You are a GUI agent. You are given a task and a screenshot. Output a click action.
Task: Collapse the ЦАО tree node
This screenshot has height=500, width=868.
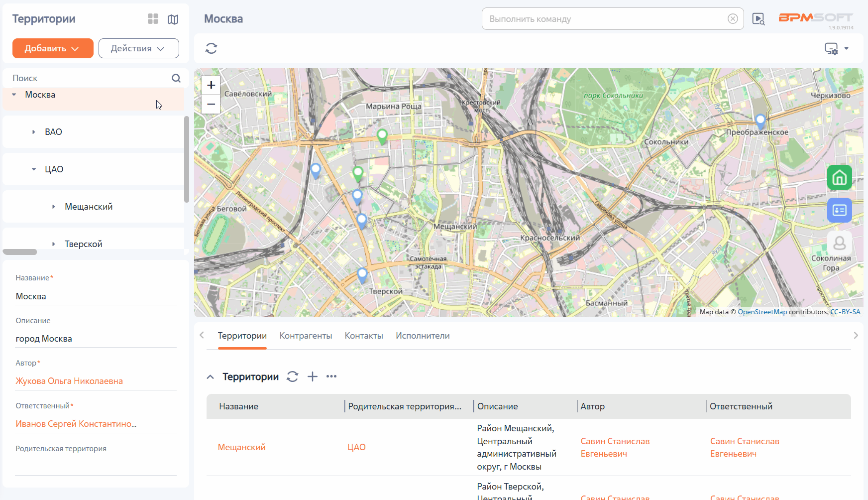click(x=33, y=169)
